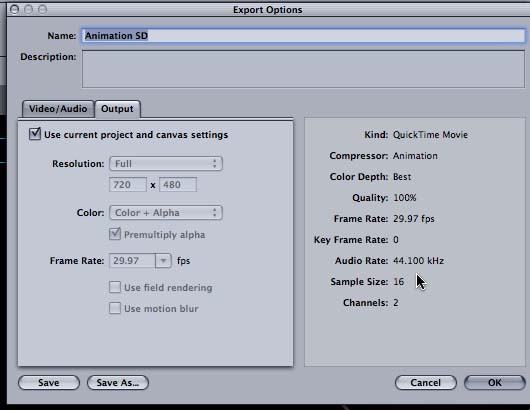Click the Save As... button
Image resolution: width=530 pixels, height=410 pixels.
pyautogui.click(x=118, y=383)
